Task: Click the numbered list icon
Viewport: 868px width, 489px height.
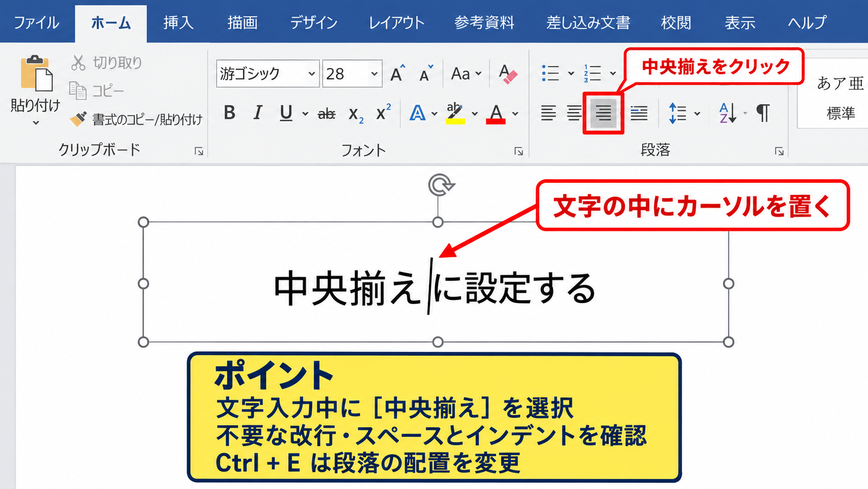Action: click(x=592, y=73)
